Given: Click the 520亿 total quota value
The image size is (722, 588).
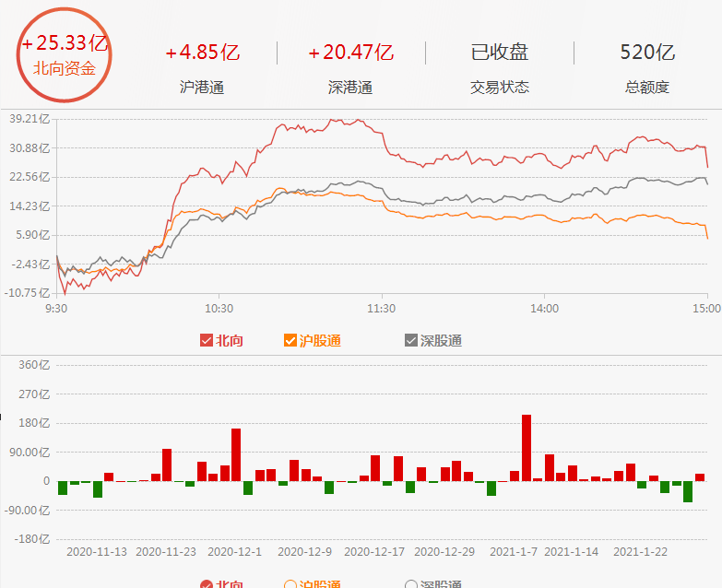Looking at the screenshot, I should coord(647,53).
